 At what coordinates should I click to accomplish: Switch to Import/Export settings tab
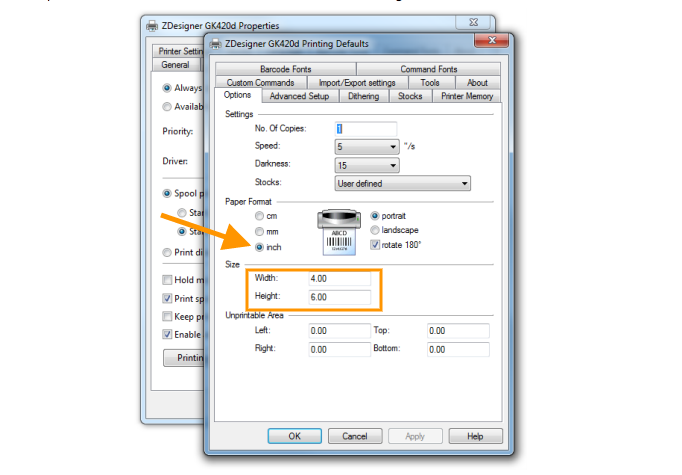coord(357,82)
